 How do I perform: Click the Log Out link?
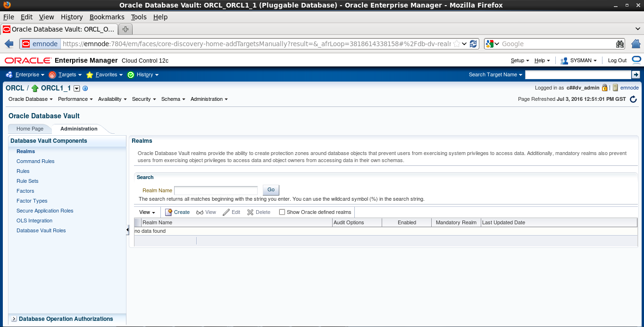(x=617, y=60)
